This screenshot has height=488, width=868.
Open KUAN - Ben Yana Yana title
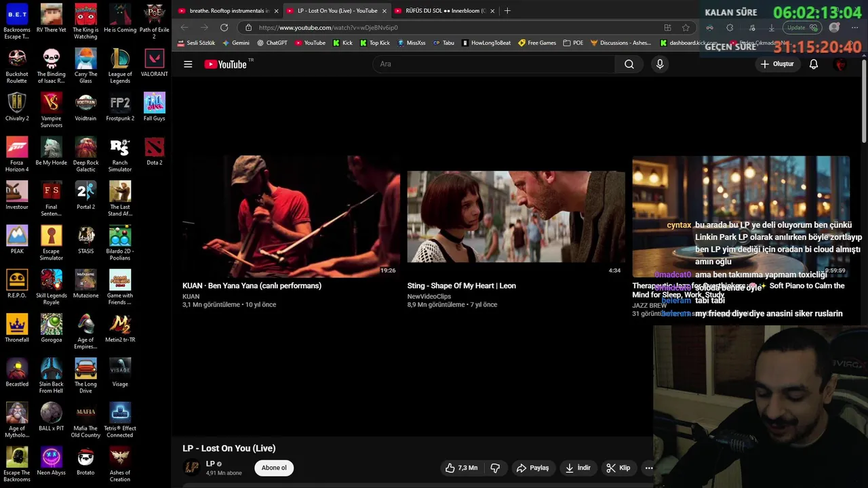click(x=252, y=285)
